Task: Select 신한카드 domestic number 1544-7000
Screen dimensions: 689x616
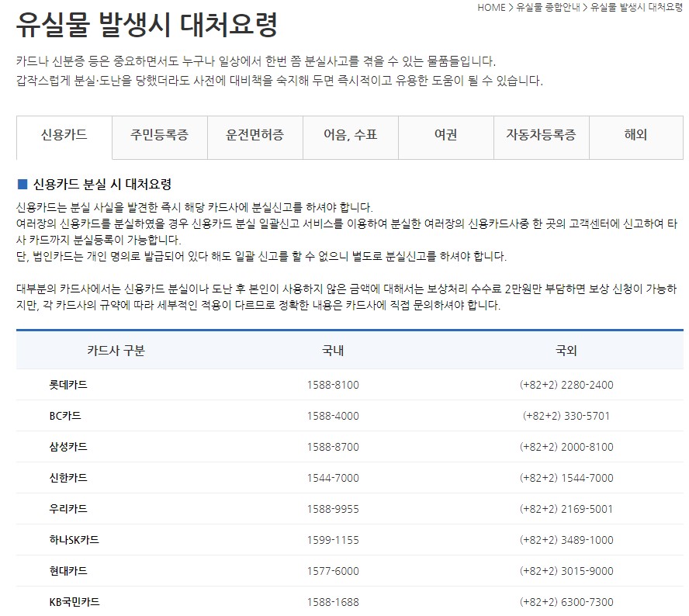Action: coord(333,478)
